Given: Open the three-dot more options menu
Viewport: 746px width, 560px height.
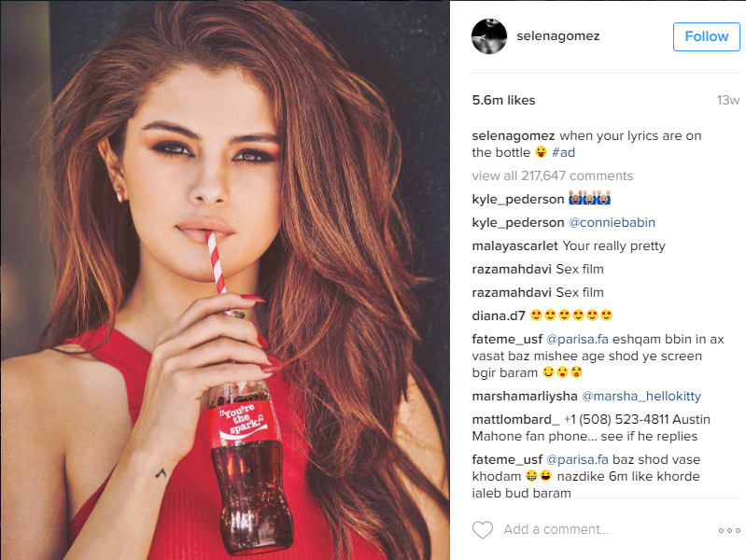Looking at the screenshot, I should (729, 530).
